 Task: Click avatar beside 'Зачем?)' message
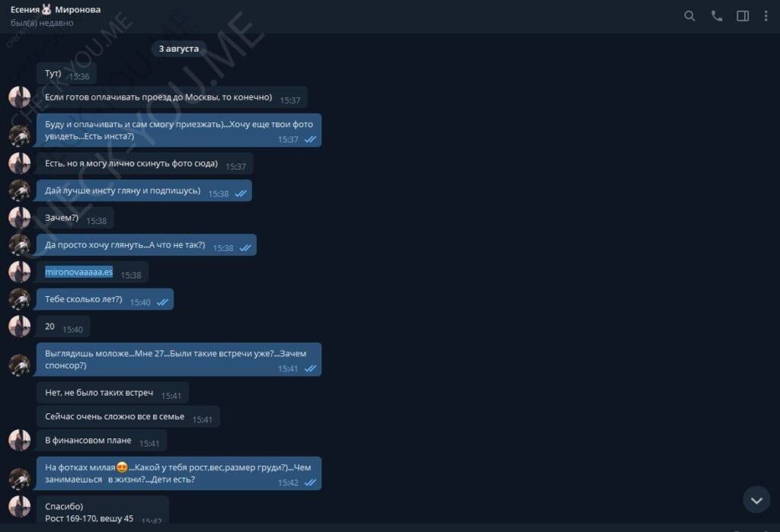pyautogui.click(x=19, y=218)
